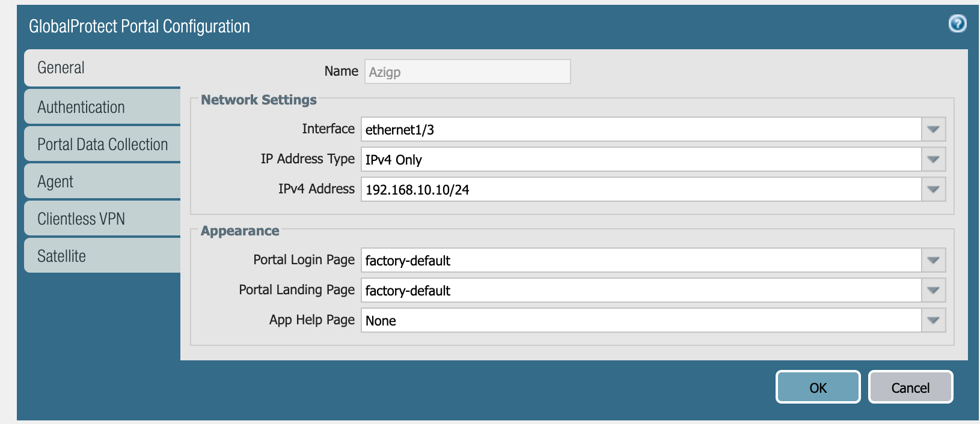
Task: Switch to the General tab
Action: click(102, 68)
